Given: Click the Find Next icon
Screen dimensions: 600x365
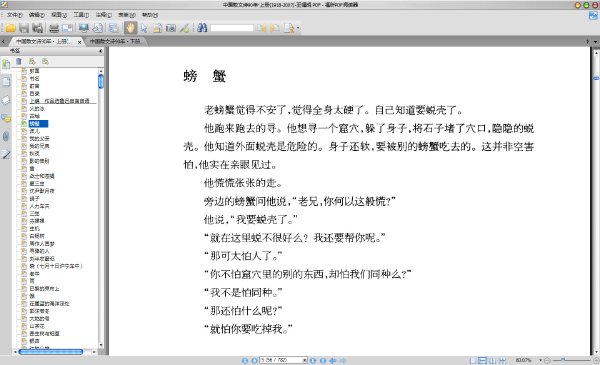Looking at the screenshot, I should click(274, 28).
